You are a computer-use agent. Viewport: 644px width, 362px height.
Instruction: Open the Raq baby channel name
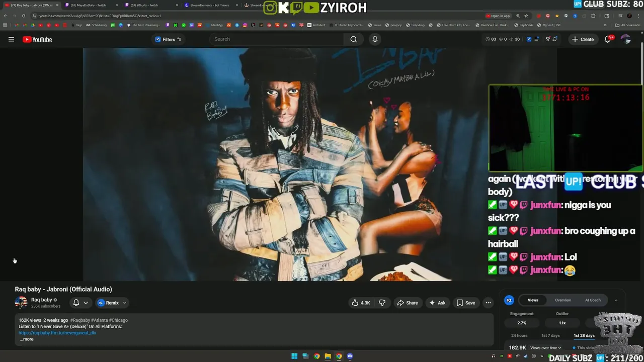coord(42,300)
